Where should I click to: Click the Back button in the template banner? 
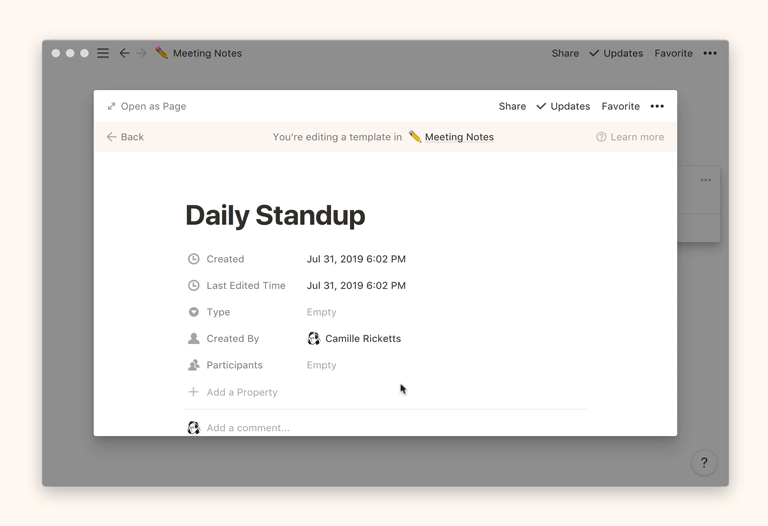(125, 137)
